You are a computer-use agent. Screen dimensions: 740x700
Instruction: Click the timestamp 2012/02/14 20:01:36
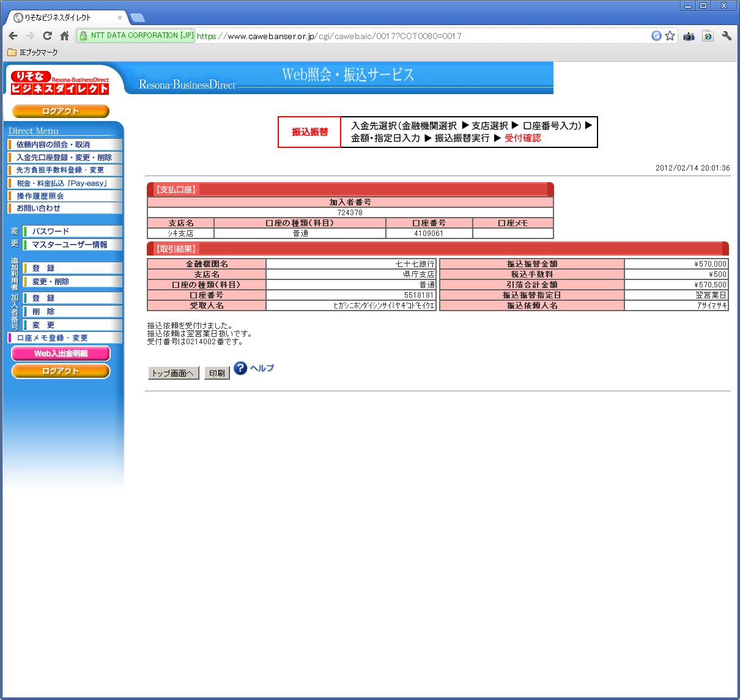(x=692, y=168)
